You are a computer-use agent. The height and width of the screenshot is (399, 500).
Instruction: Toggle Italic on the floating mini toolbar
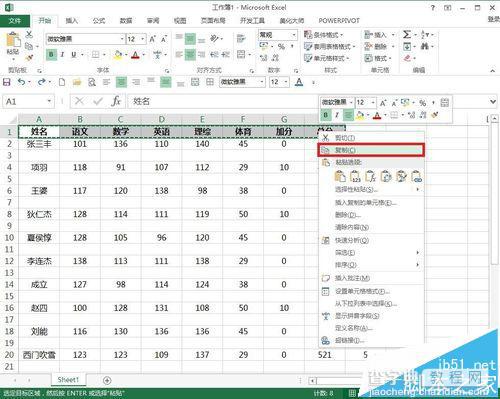tap(337, 115)
